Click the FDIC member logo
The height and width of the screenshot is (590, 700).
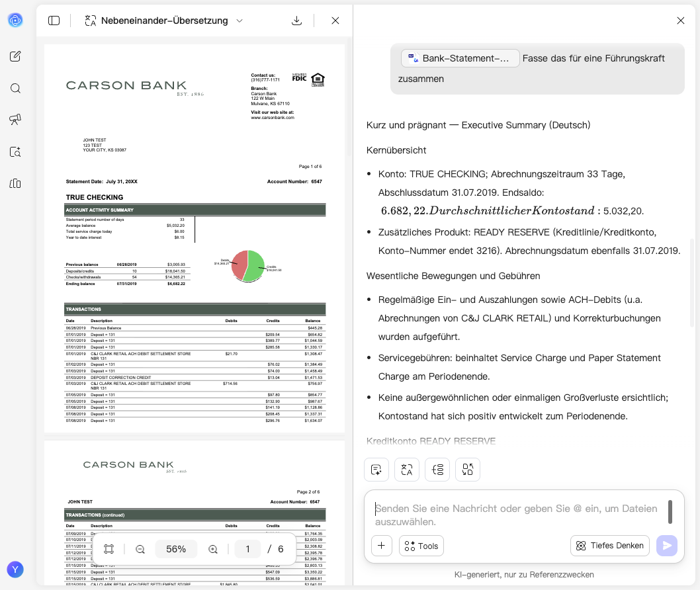[x=300, y=77]
